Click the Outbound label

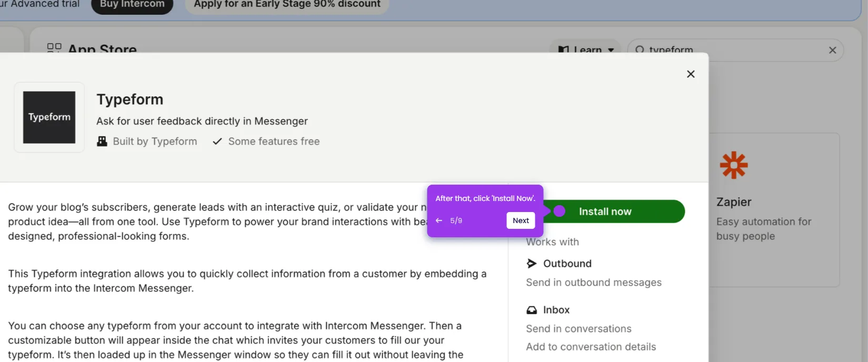point(567,264)
